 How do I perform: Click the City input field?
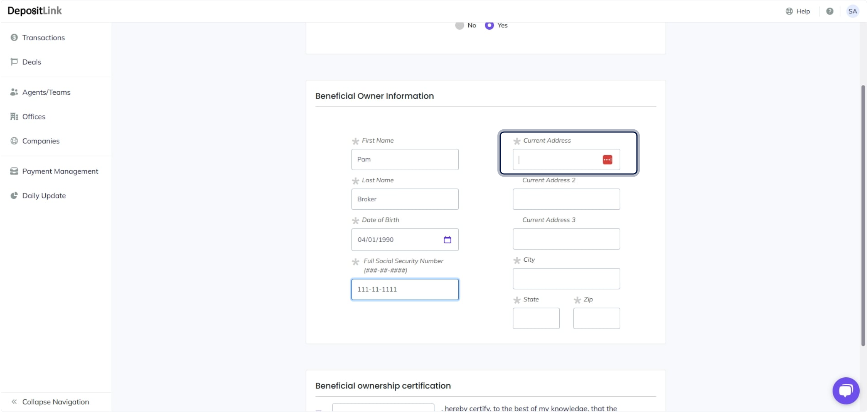coord(566,278)
